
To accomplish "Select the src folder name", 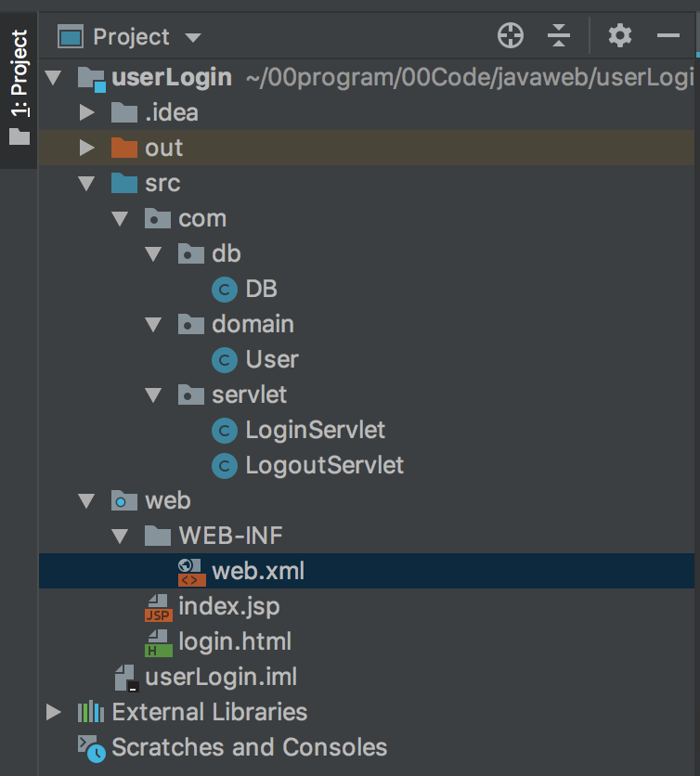I will (x=162, y=184).
